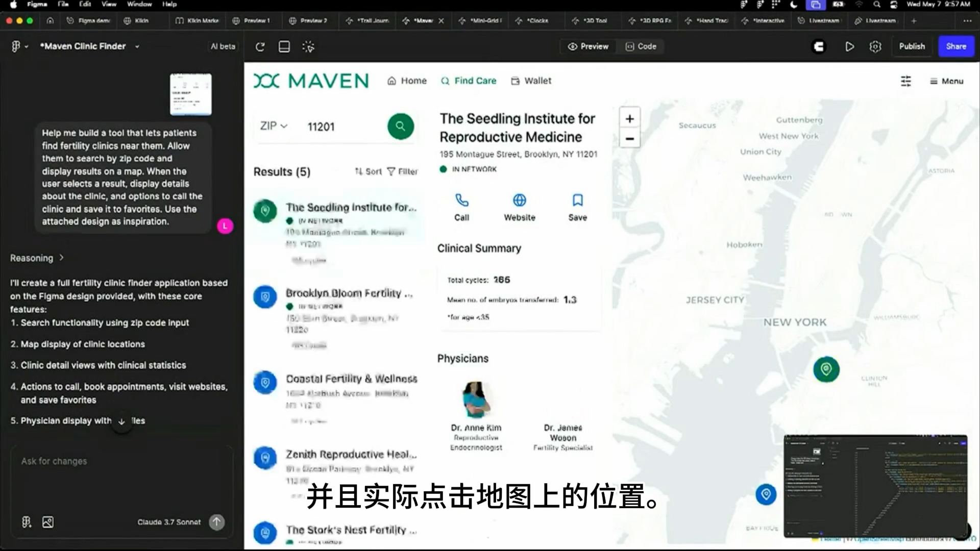Switch to Code view
Viewport: 980px width, 551px height.
641,46
